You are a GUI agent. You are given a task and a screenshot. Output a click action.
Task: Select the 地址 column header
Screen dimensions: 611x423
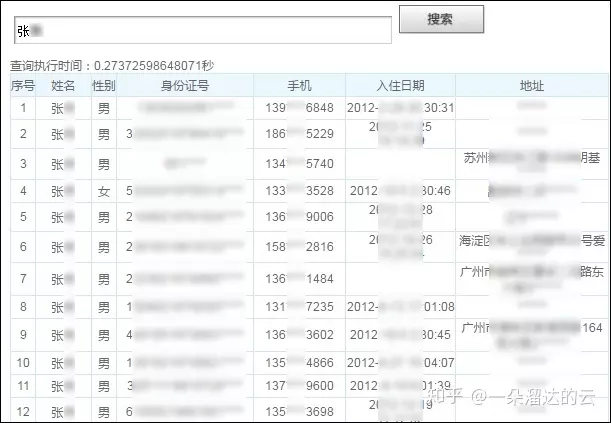click(532, 85)
